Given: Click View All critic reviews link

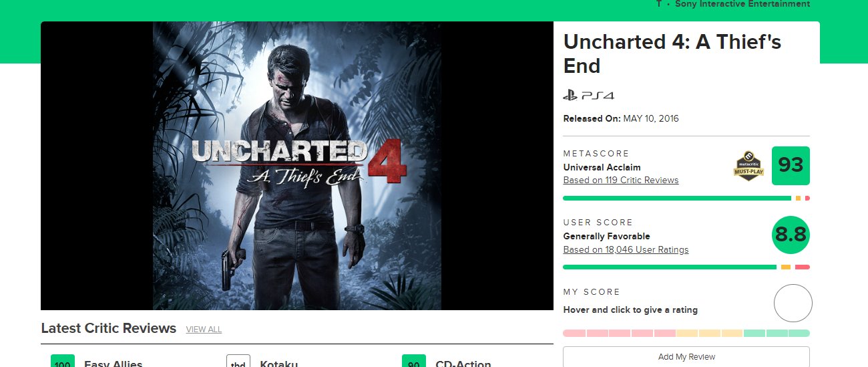Looking at the screenshot, I should 204,330.
